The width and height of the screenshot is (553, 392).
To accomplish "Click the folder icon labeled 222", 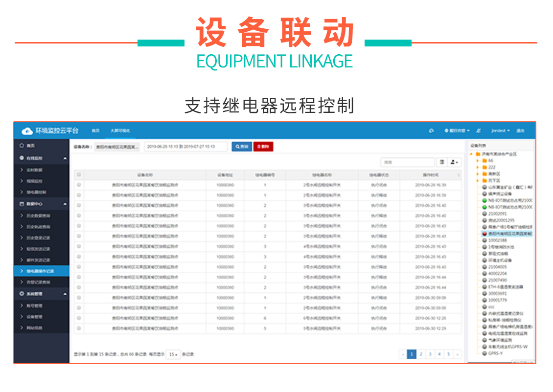I will click(484, 167).
